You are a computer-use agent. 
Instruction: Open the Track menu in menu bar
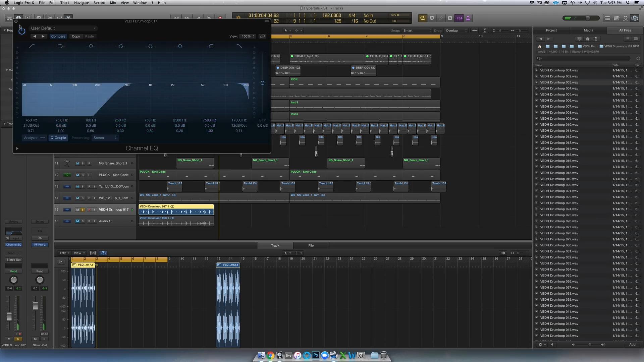[65, 3]
